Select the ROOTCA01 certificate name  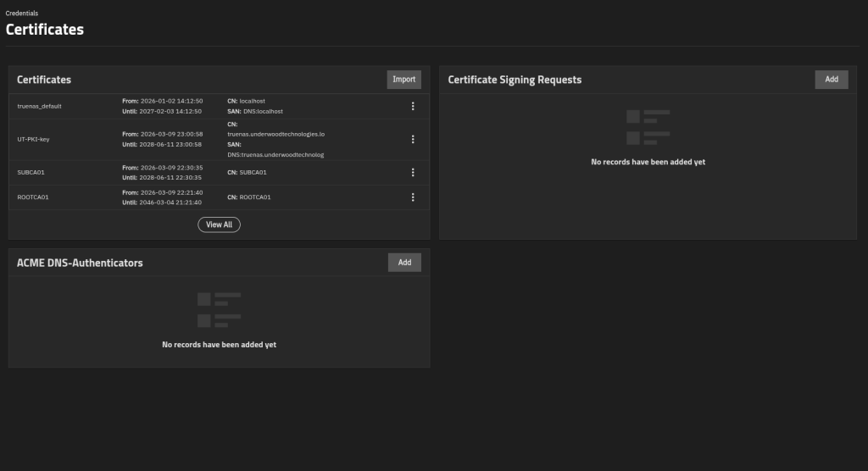click(x=33, y=197)
